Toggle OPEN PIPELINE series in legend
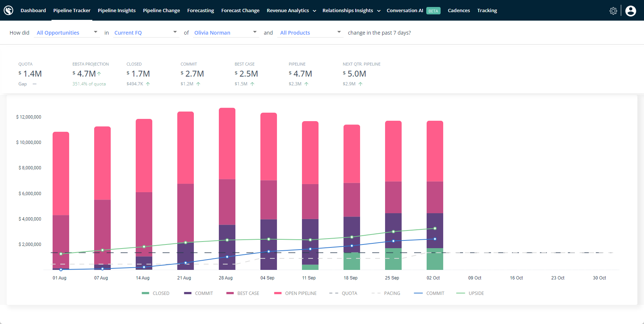The image size is (644, 324). (295, 293)
